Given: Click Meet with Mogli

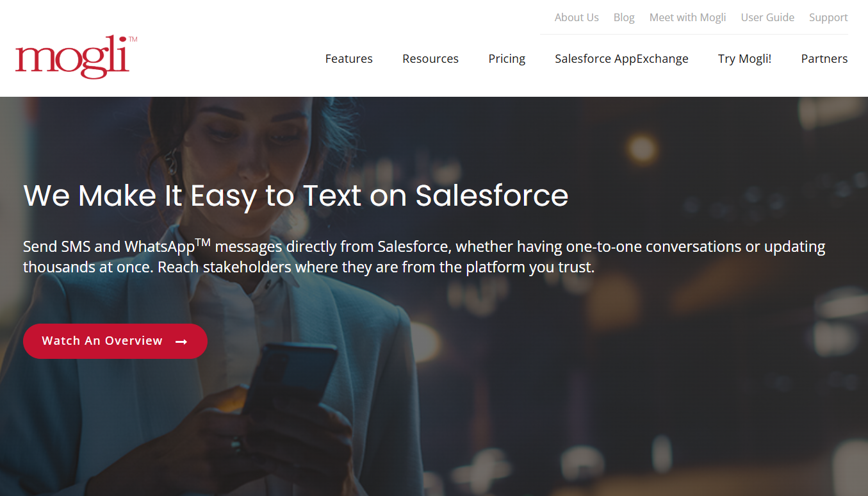Looking at the screenshot, I should [687, 17].
